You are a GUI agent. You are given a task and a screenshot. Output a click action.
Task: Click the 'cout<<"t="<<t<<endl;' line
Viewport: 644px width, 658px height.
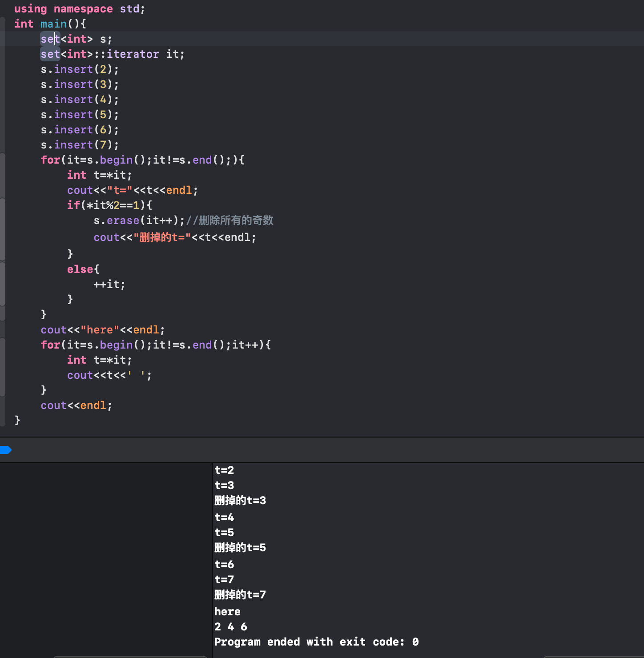[x=133, y=190]
